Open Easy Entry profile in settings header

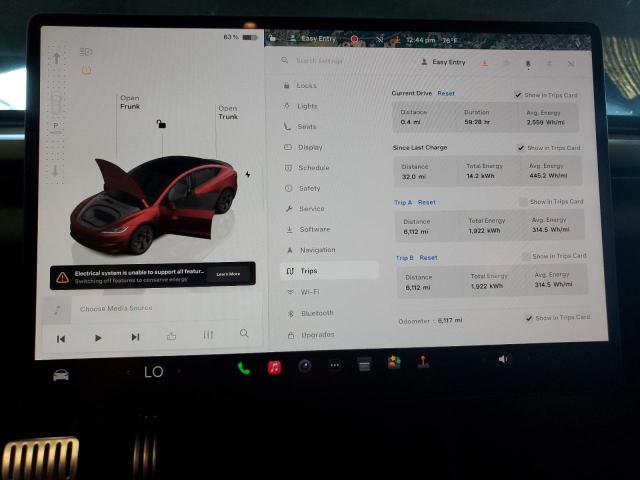444,62
